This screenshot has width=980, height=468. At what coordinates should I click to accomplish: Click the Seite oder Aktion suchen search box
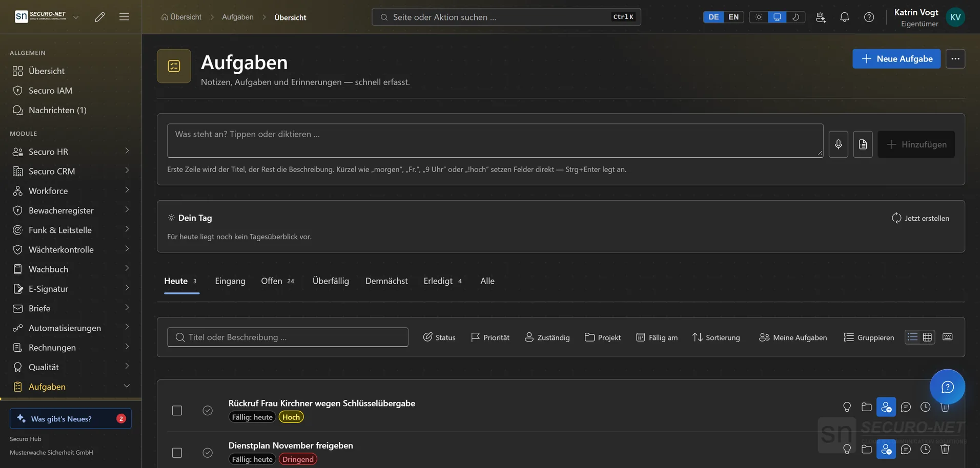(x=506, y=17)
